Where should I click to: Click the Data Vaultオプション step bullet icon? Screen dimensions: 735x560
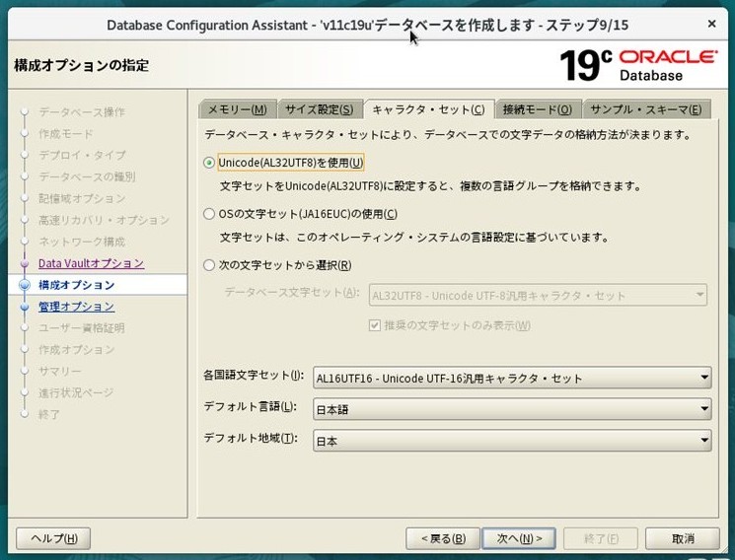(25, 263)
